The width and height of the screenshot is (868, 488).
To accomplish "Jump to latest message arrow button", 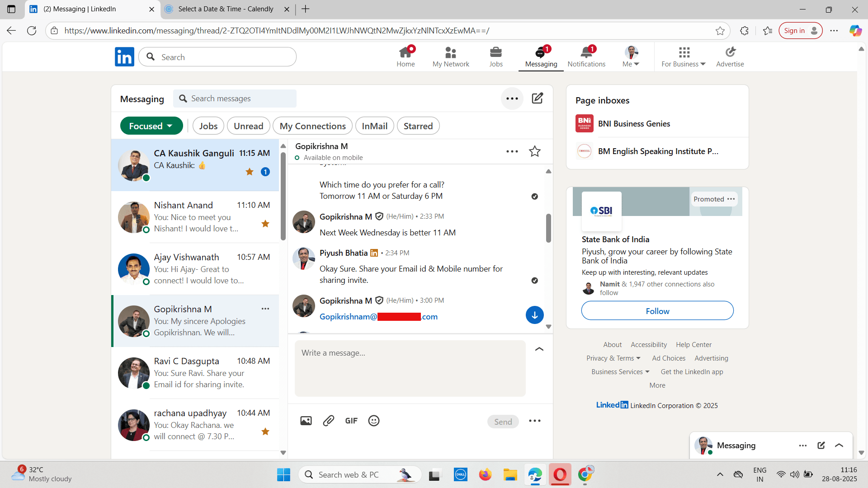I will click(535, 315).
